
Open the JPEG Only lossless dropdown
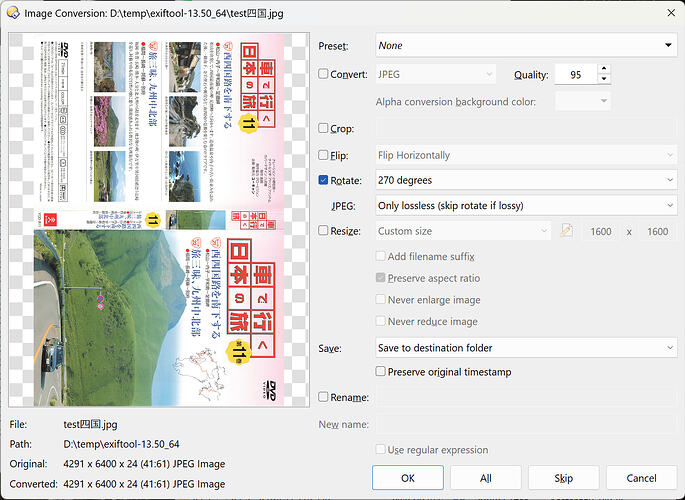tap(526, 205)
